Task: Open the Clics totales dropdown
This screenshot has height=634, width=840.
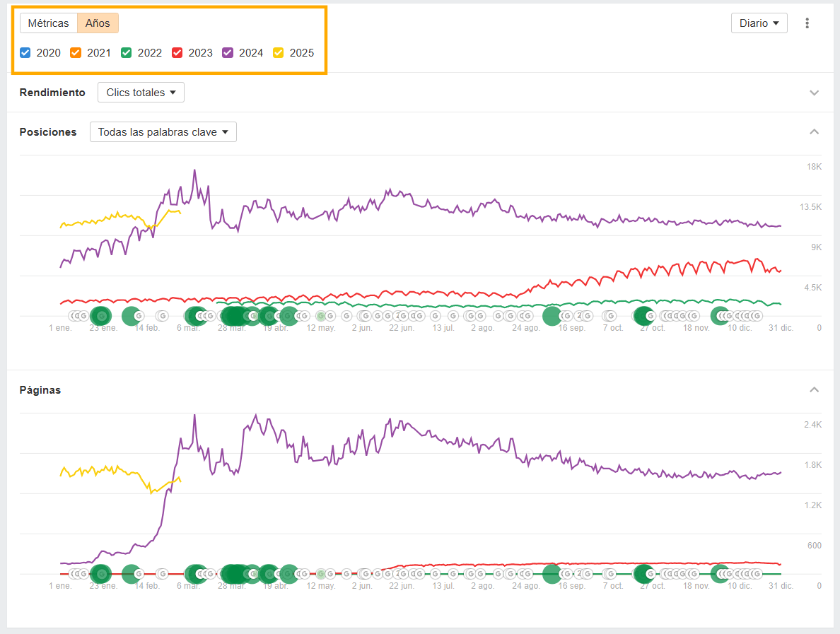Action: point(141,93)
